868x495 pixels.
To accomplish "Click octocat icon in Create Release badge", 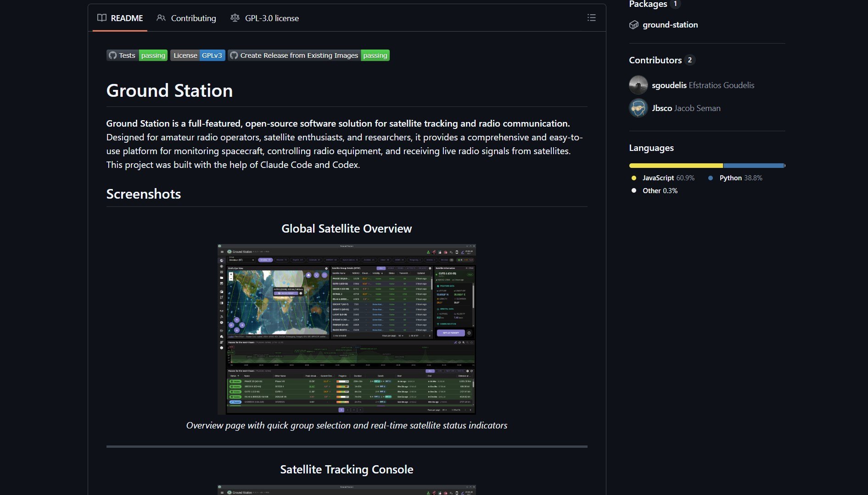I will pyautogui.click(x=235, y=55).
